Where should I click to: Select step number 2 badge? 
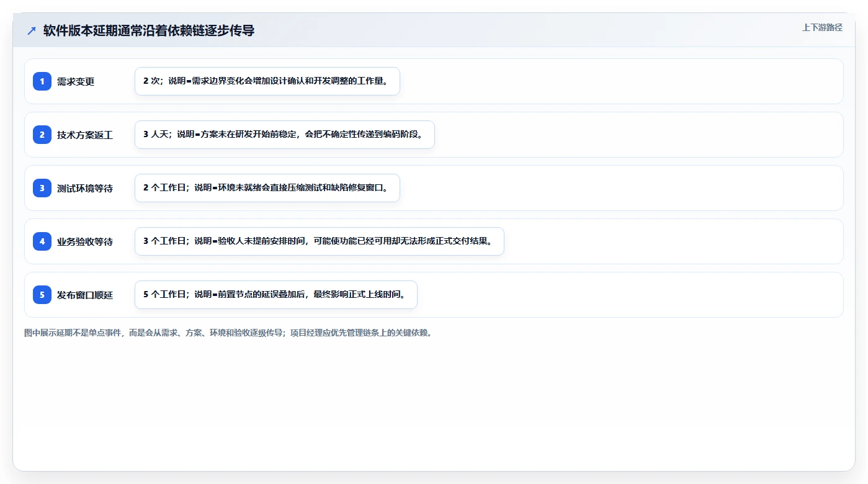click(x=42, y=135)
